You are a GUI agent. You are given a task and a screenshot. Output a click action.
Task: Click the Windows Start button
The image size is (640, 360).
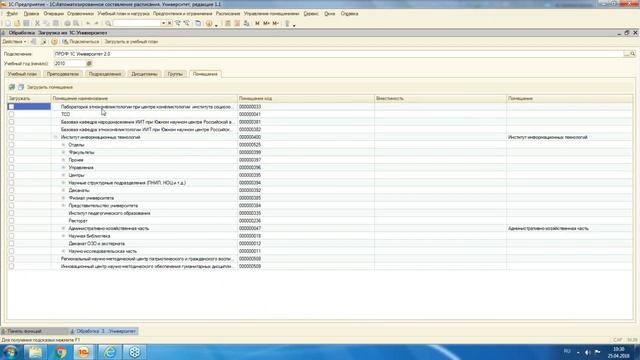pos(10,352)
